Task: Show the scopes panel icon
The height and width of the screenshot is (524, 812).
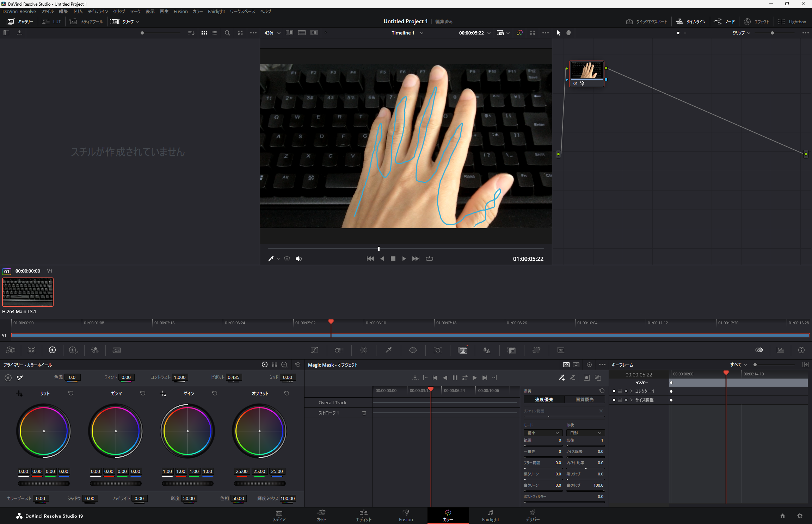Action: tap(780, 350)
